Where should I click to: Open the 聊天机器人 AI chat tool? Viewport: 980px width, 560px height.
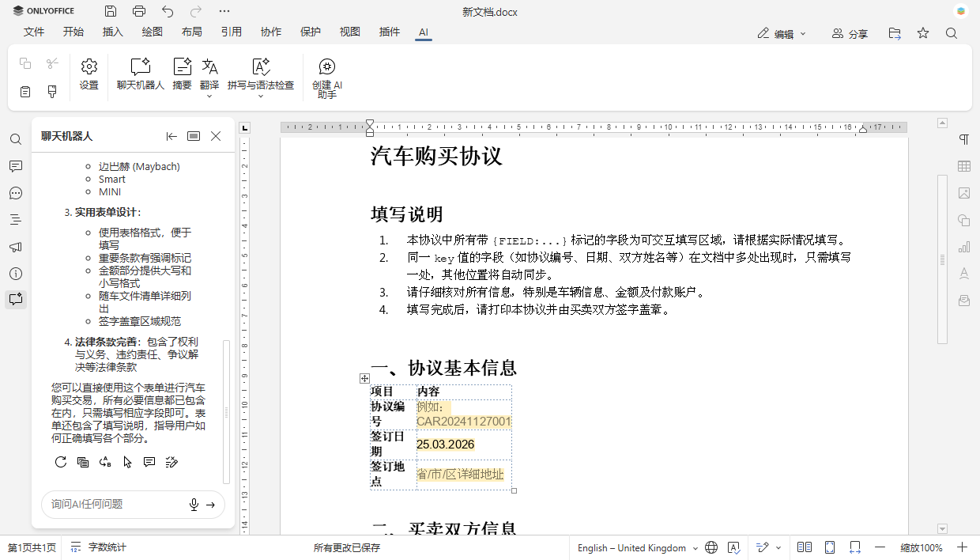140,75
